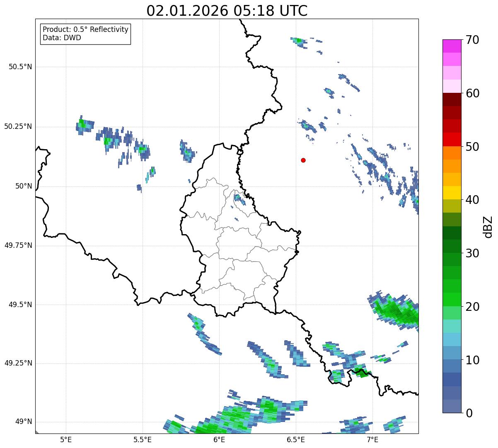Click the 50°N latitude label
498x448 pixels.
[x=24, y=186]
